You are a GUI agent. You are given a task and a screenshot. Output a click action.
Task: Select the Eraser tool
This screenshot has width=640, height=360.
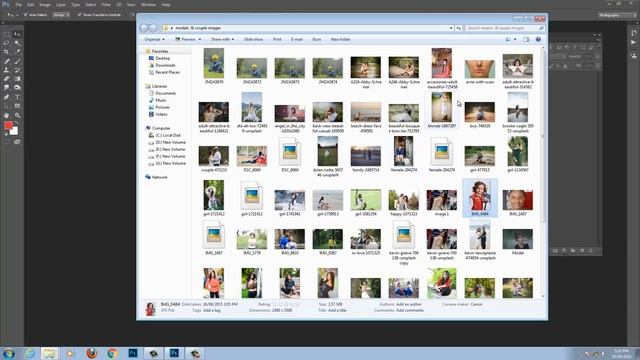click(x=7, y=79)
